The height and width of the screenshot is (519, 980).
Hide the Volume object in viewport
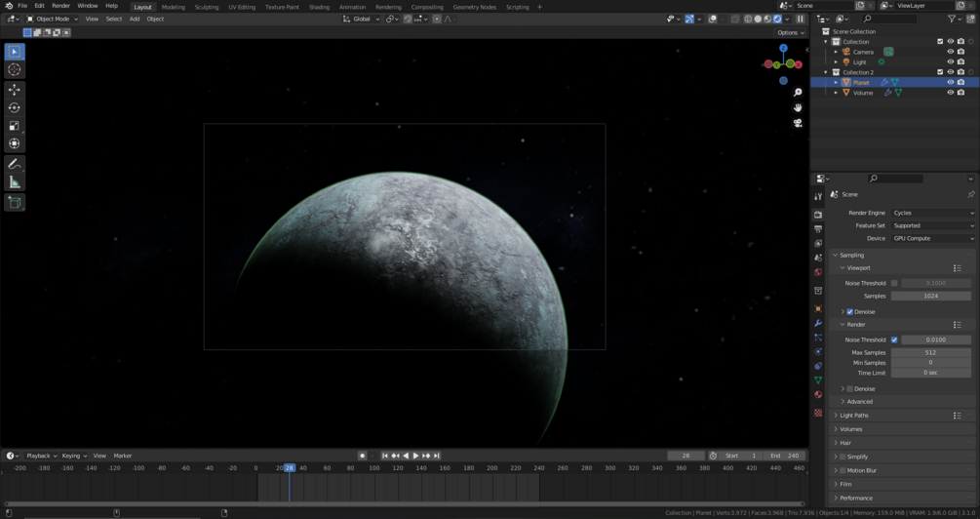coord(950,93)
